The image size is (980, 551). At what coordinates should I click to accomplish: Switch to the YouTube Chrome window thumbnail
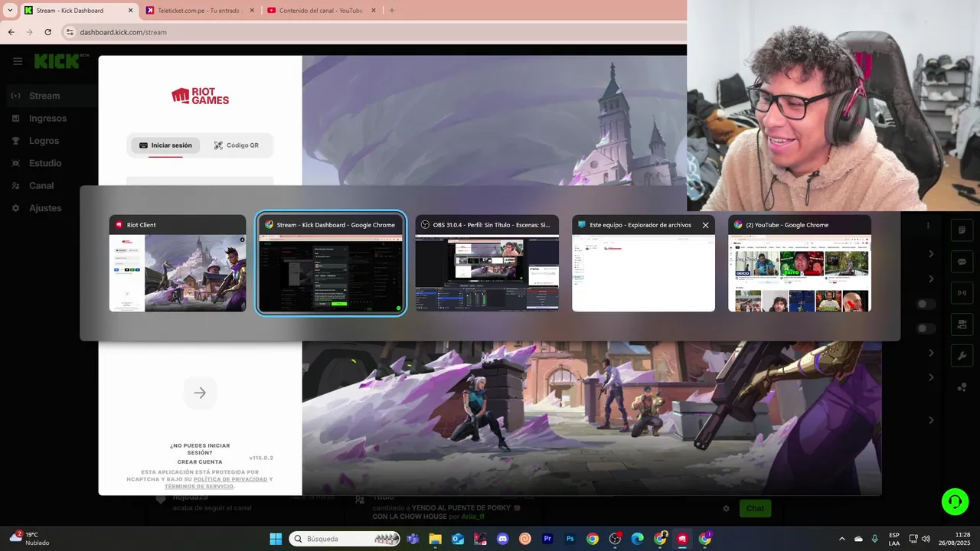coord(799,263)
